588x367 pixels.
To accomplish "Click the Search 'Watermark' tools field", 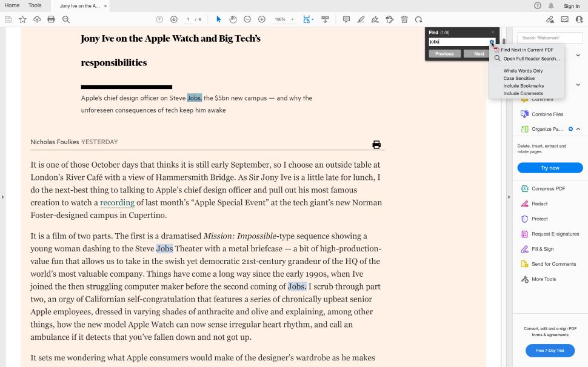I will [550, 38].
